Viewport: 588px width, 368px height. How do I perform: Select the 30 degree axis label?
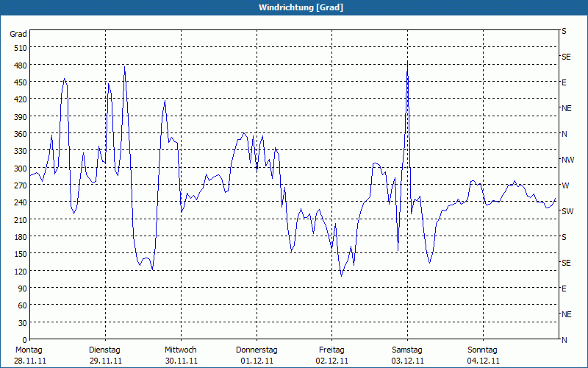click(23, 323)
